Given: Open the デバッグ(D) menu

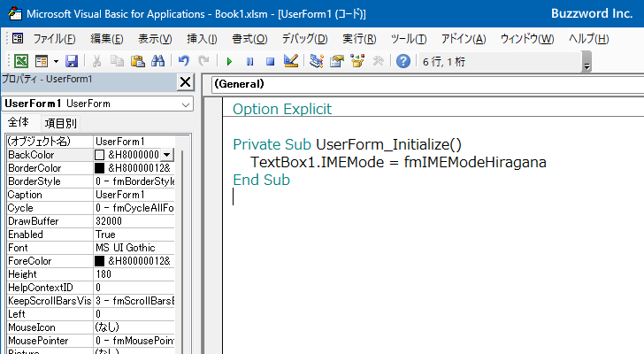Looking at the screenshot, I should point(304,39).
